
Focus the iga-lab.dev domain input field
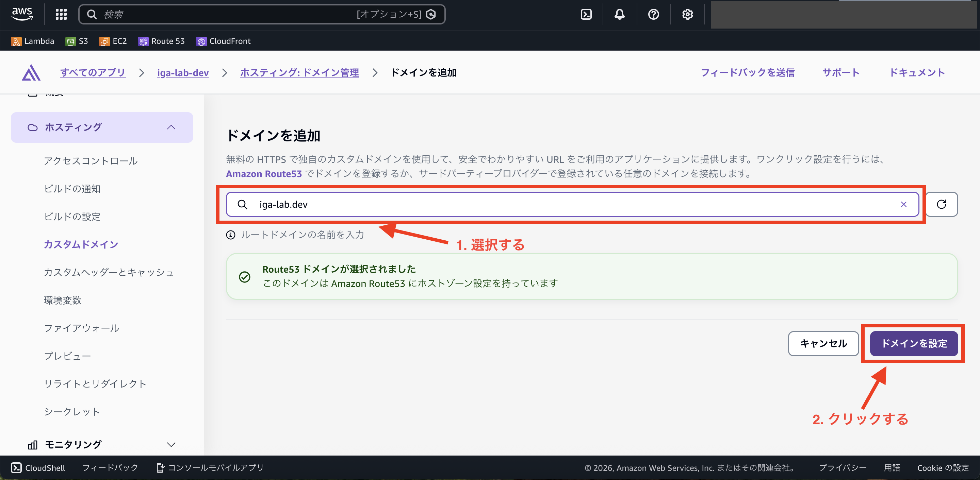tap(572, 204)
